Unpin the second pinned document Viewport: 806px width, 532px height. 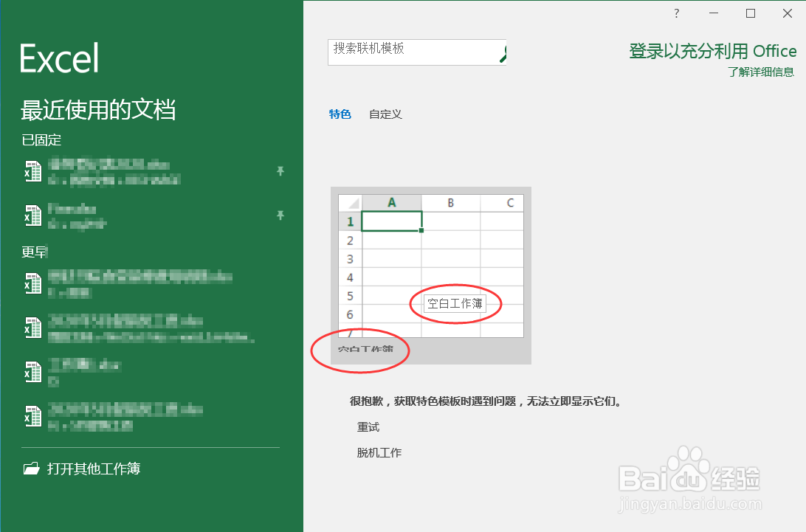(x=280, y=215)
